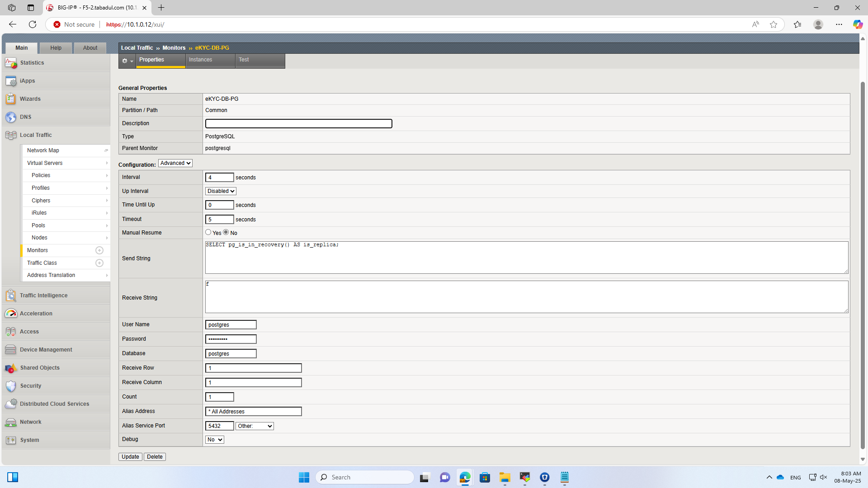Viewport: 868px width, 488px height.
Task: Open the Debug No dropdown
Action: [x=215, y=440]
